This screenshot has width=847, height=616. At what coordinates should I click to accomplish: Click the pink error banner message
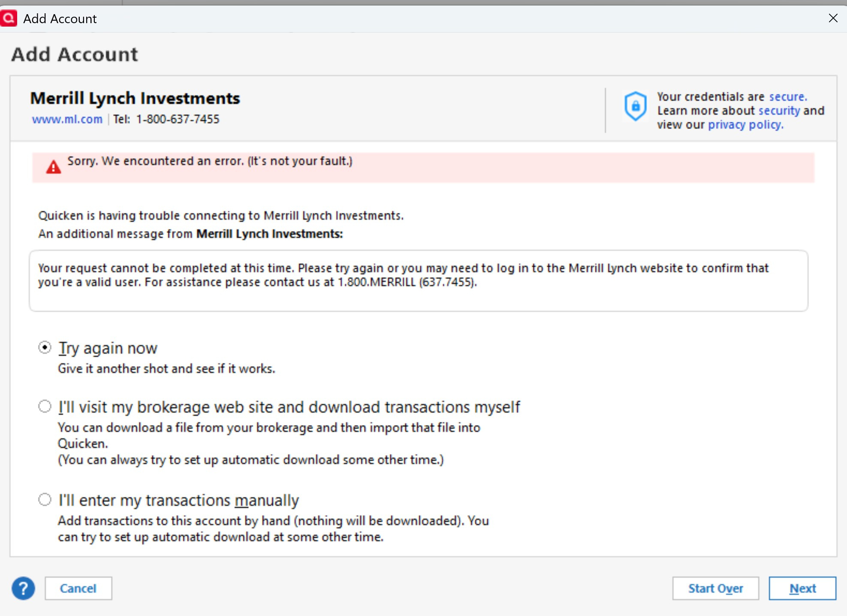[210, 161]
